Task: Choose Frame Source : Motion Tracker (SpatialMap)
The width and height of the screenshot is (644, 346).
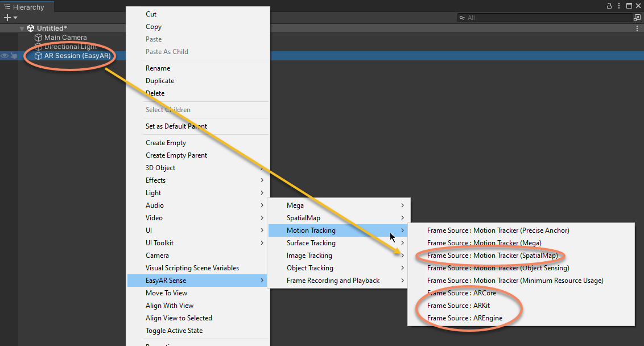Action: point(493,256)
